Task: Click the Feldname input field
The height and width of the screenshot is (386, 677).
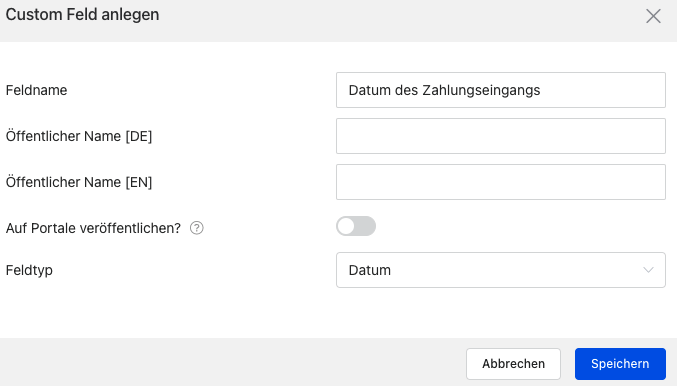Action: tap(501, 90)
